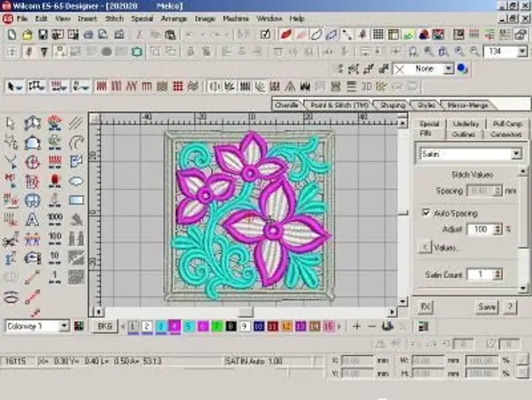532x400 pixels.
Task: Click the canvas scroll down arrow
Action: pos(402,301)
